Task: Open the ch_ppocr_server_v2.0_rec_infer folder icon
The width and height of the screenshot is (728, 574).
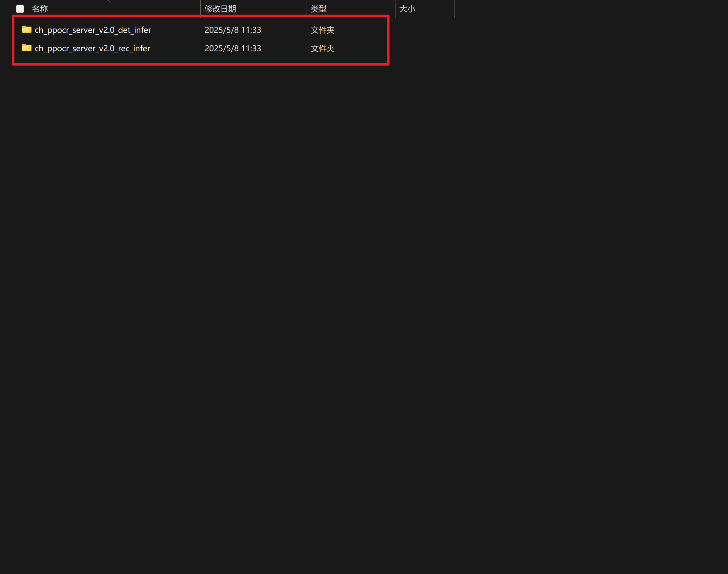Action: (27, 48)
